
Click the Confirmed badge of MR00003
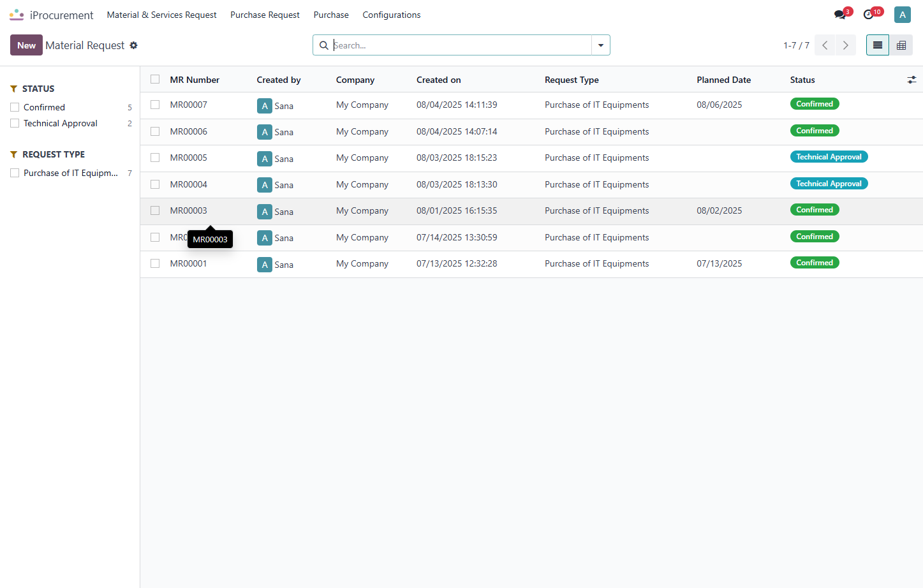tap(815, 210)
